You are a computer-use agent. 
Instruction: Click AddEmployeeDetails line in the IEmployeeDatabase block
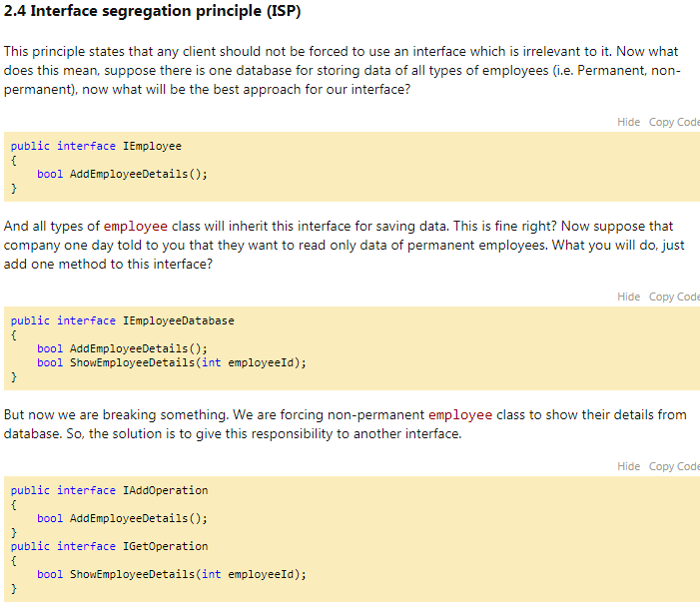122,348
